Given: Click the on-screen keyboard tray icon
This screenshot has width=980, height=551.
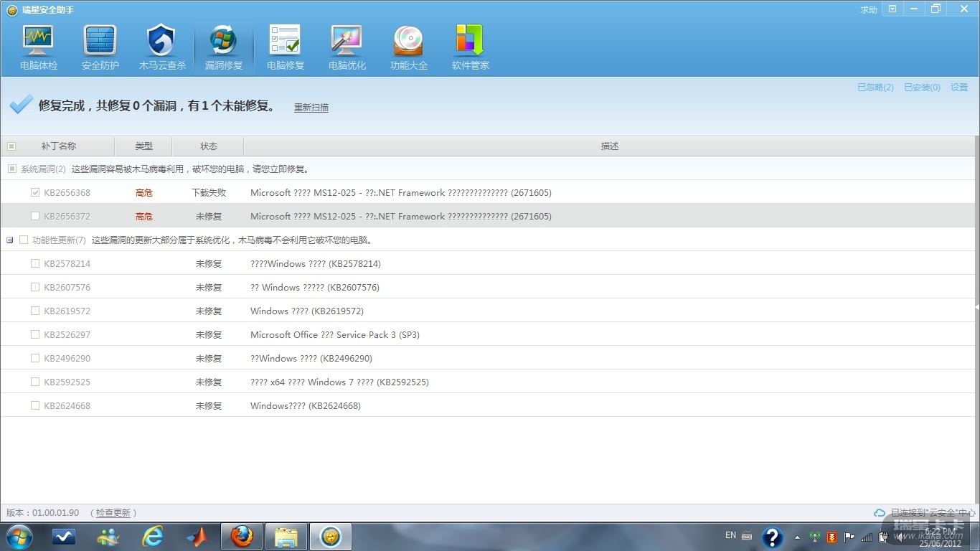Looking at the screenshot, I should [747, 535].
